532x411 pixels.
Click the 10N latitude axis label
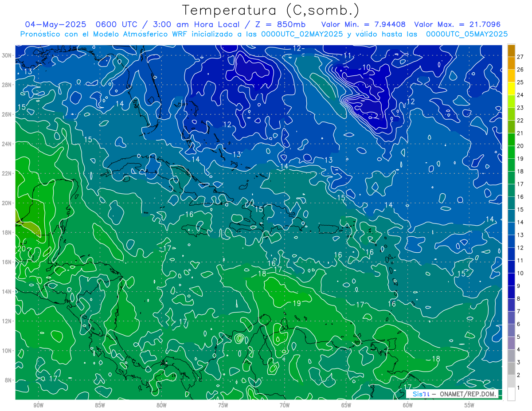tap(7, 351)
